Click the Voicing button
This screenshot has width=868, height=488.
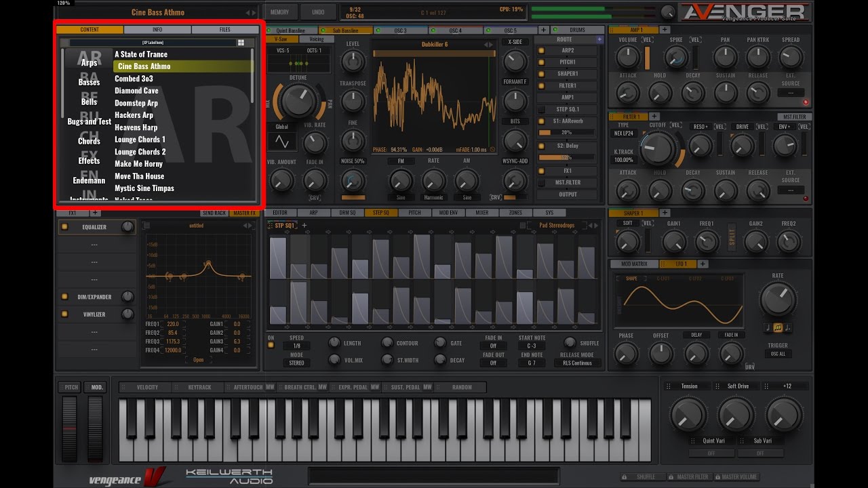(316, 39)
